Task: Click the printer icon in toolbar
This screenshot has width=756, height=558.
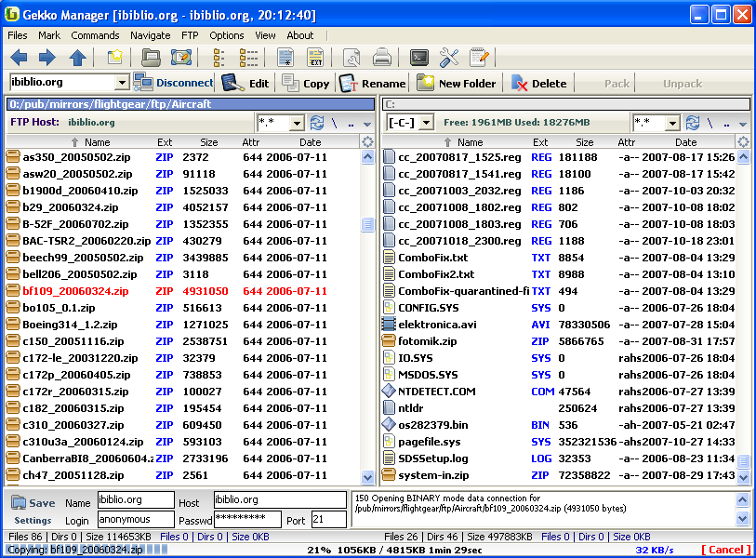Action: click(382, 58)
